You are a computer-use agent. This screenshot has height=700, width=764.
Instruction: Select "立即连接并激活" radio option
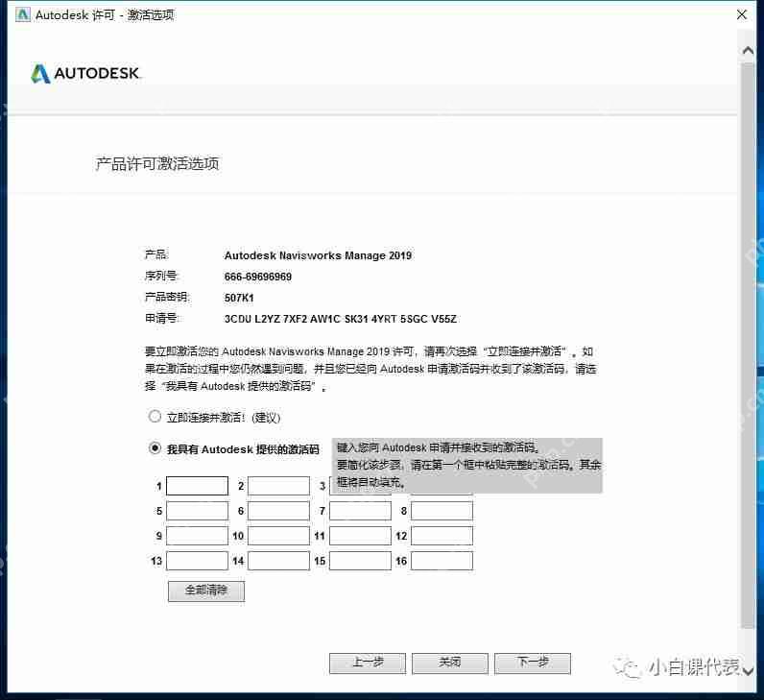pyautogui.click(x=155, y=417)
